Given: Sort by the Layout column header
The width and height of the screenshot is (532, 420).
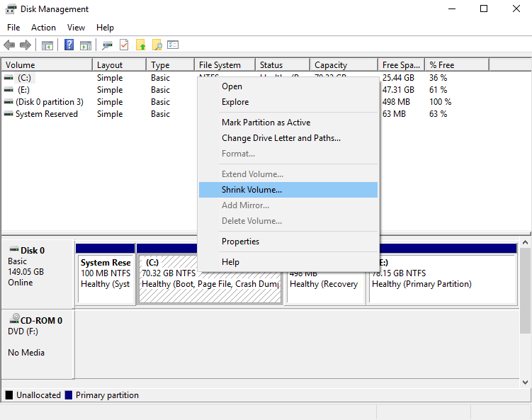Looking at the screenshot, I should (120, 64).
